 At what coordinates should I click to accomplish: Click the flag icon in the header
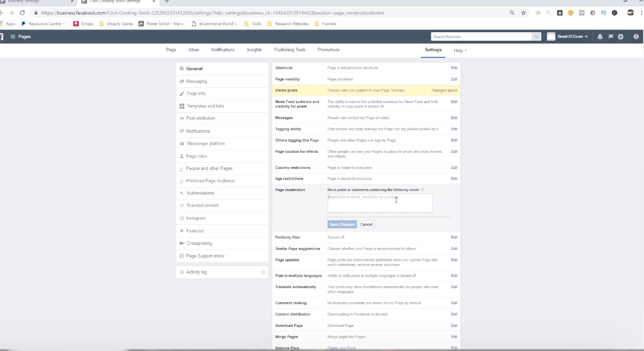tap(610, 37)
